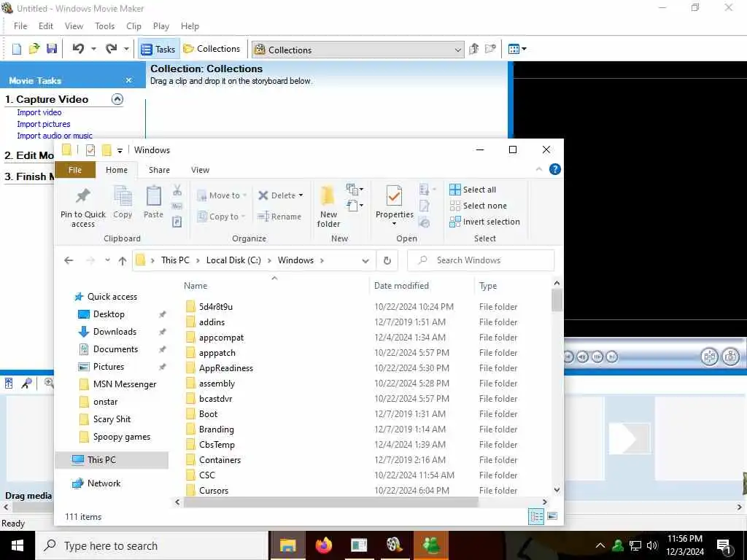
Task: Open the undo history dropdown arrow
Action: click(93, 49)
